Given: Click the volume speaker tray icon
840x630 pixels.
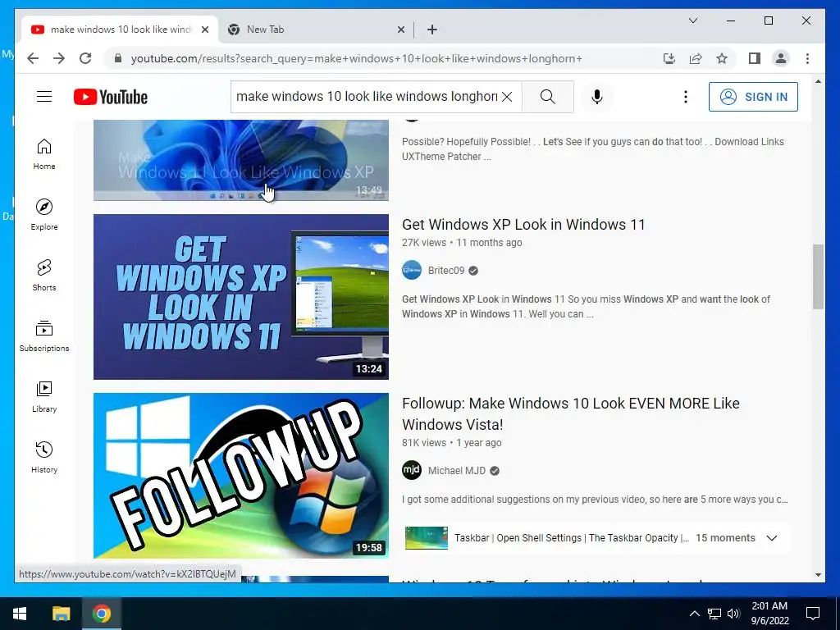Looking at the screenshot, I should 733,614.
